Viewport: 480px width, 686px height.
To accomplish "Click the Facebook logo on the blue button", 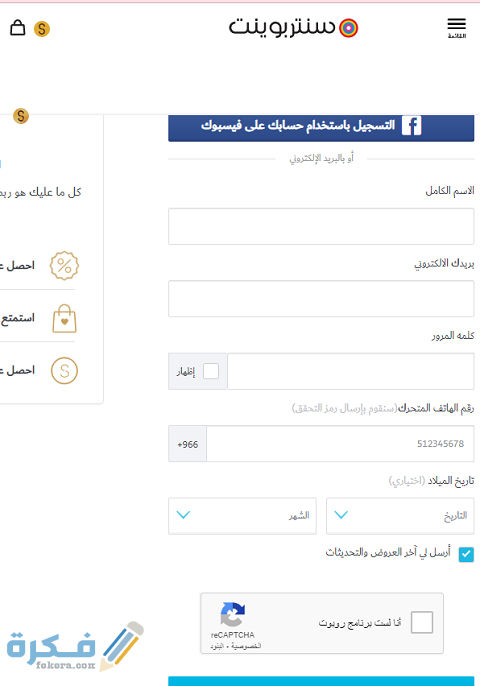I will click(411, 126).
